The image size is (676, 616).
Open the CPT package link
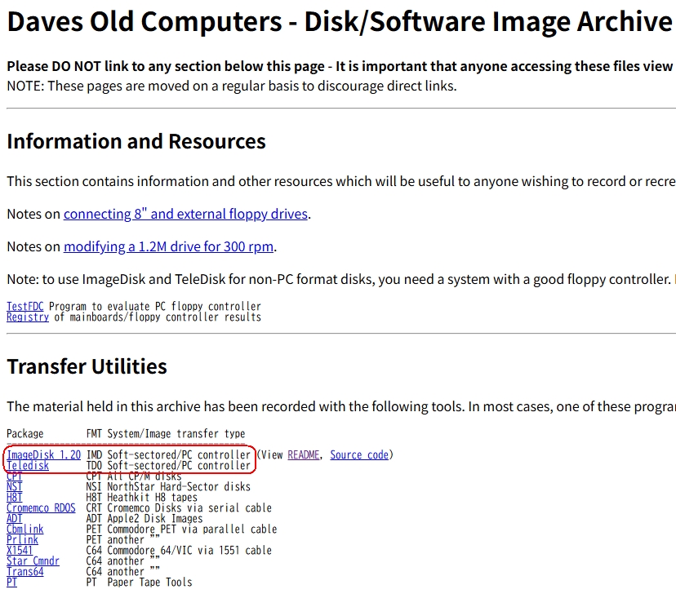[x=14, y=476]
